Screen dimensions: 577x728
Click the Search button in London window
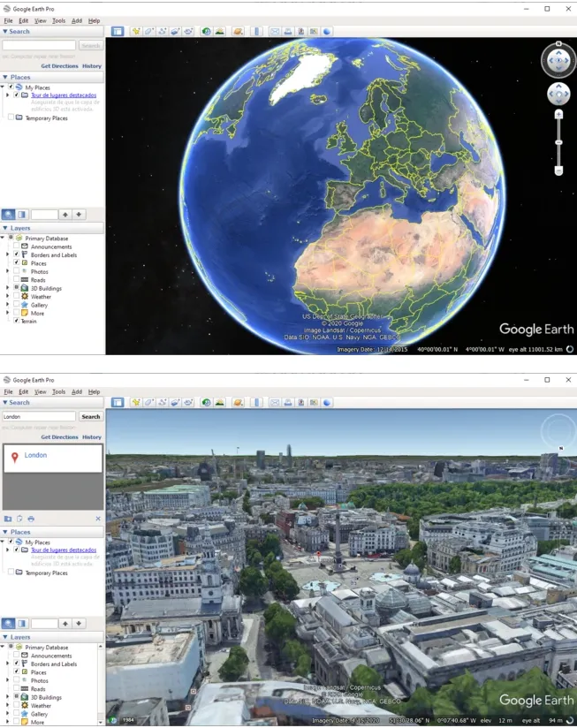[91, 416]
